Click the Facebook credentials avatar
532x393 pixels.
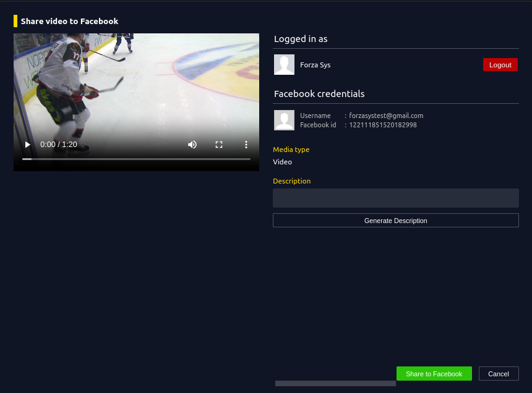pos(284,120)
